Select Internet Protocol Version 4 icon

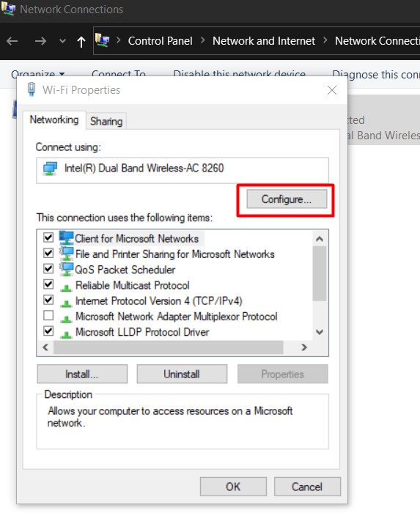66,303
